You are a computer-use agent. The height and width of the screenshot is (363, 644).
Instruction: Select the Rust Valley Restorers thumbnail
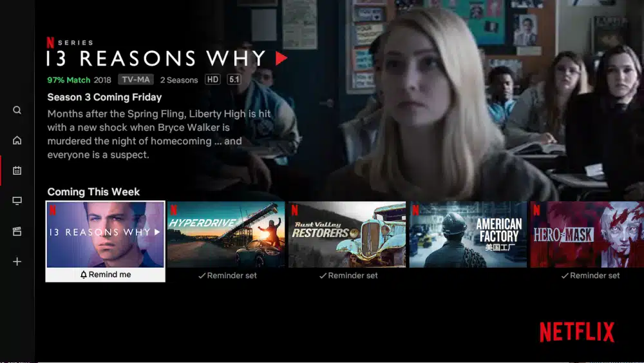(347, 235)
